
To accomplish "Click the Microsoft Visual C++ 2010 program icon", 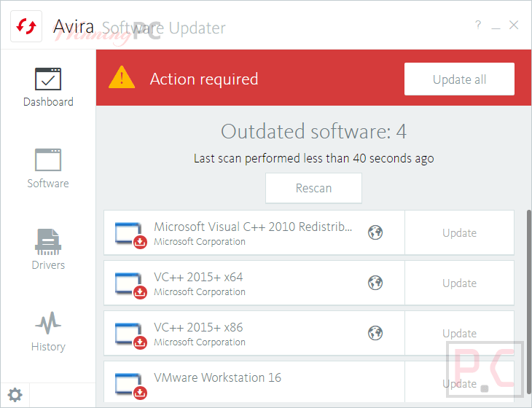I will 130,235.
